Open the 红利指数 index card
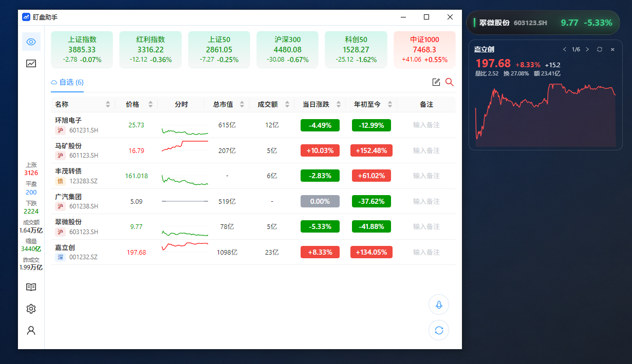 [151, 50]
